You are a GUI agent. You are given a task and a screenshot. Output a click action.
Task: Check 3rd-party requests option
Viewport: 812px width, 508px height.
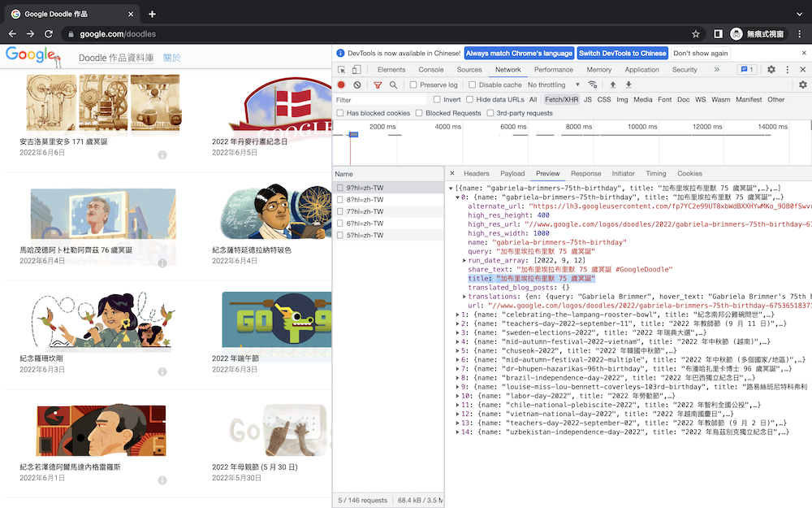[x=490, y=113]
